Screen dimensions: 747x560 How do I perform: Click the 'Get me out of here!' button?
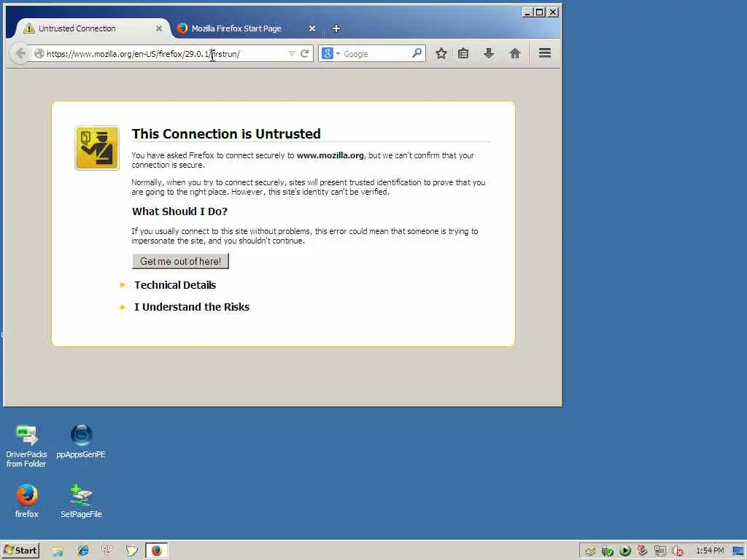[181, 261]
